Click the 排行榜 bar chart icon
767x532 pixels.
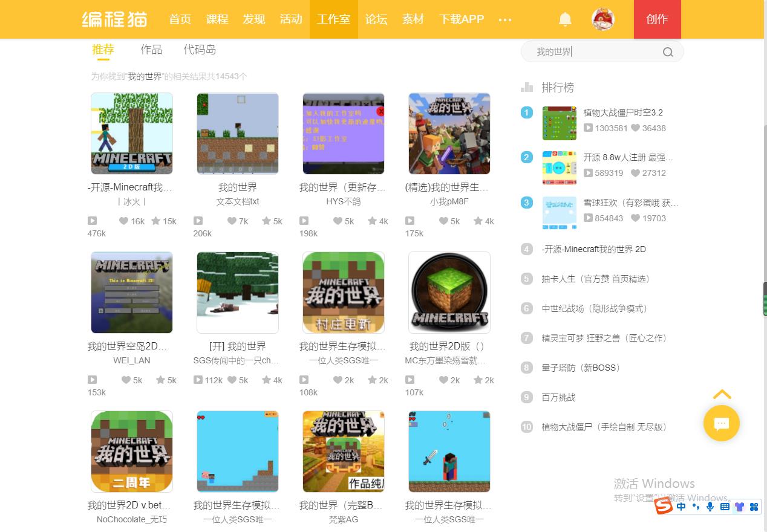tap(527, 88)
